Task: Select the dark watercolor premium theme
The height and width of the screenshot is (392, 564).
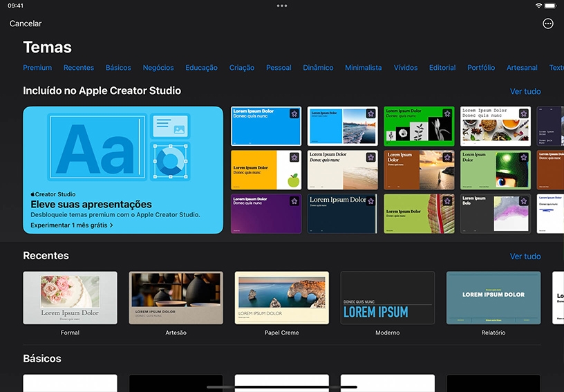Action: click(496, 214)
